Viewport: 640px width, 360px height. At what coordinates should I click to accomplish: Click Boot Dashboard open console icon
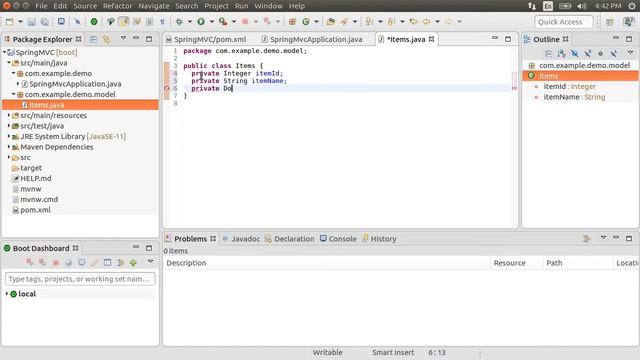[x=82, y=262]
